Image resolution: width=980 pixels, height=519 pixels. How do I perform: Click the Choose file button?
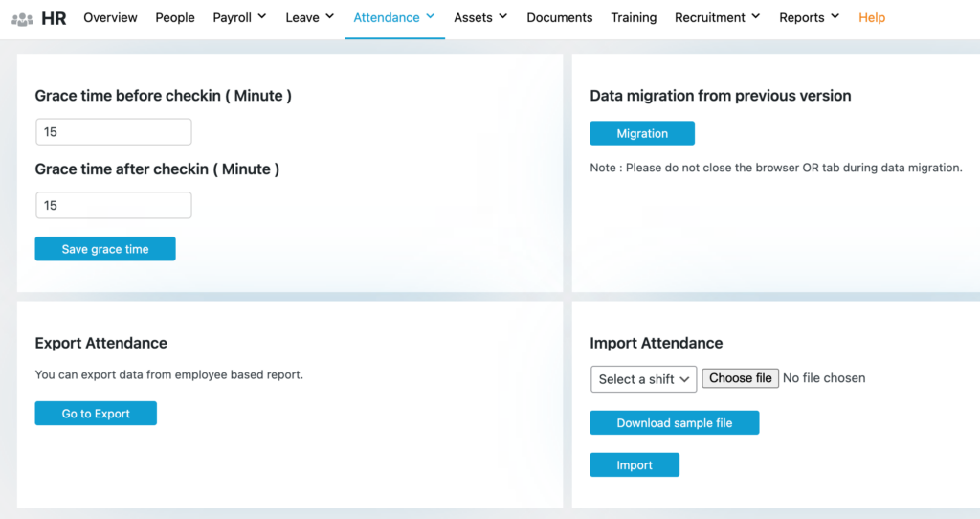(x=740, y=377)
